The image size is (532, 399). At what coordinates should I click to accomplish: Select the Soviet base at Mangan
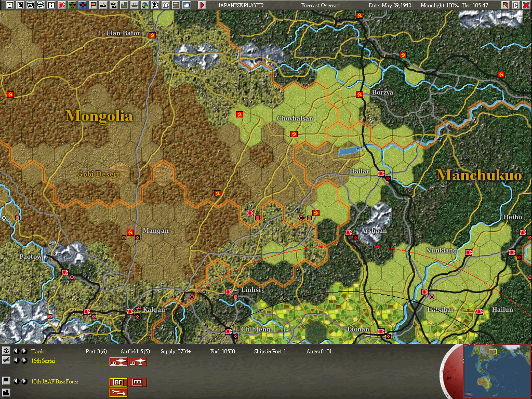[x=130, y=233]
